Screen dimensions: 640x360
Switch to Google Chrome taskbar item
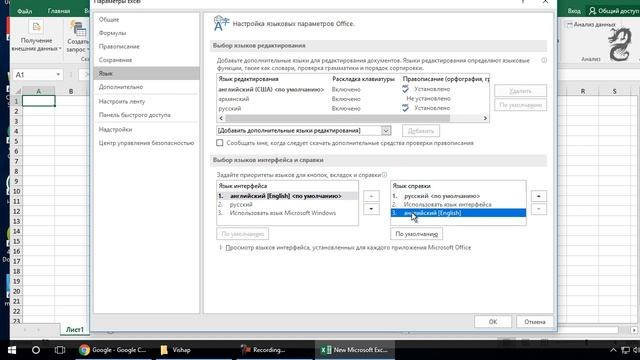click(x=113, y=350)
